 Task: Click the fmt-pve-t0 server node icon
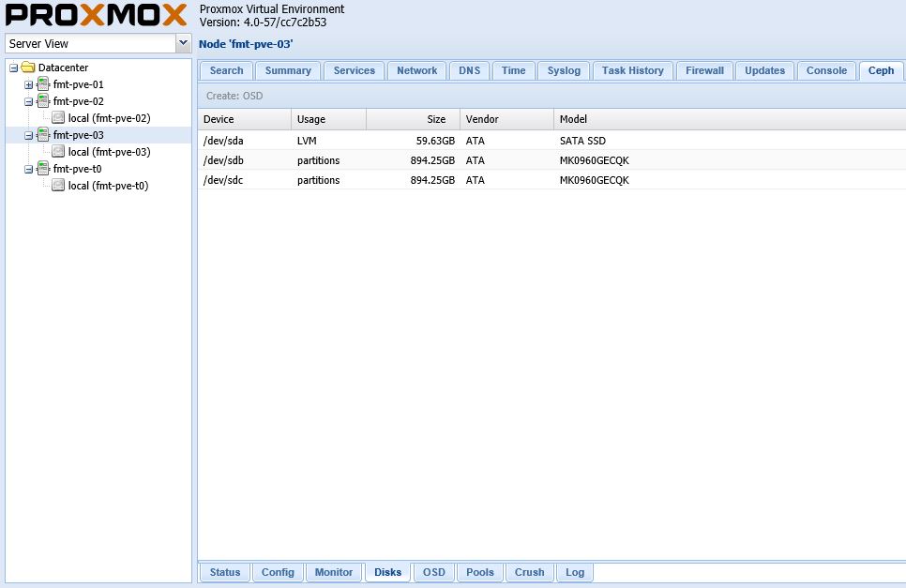(43, 169)
